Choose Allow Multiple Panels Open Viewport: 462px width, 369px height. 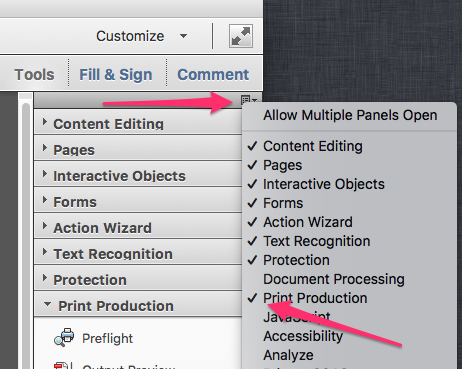tap(349, 115)
